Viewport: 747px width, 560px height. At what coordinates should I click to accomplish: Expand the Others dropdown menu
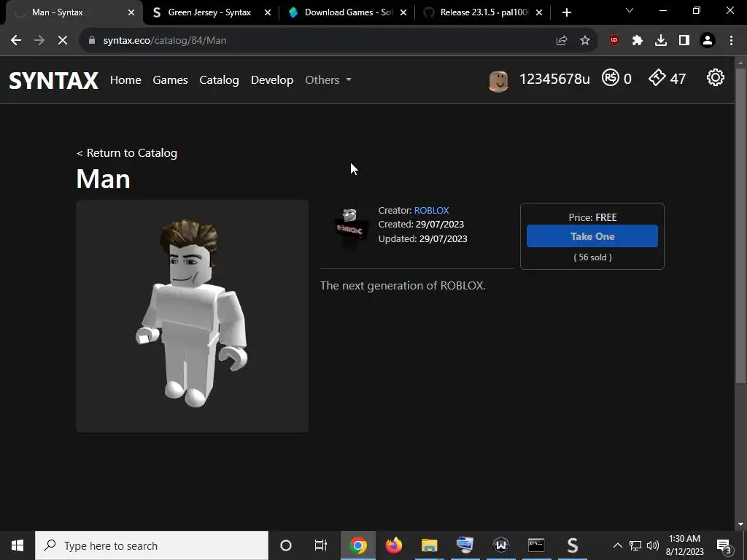pyautogui.click(x=328, y=80)
